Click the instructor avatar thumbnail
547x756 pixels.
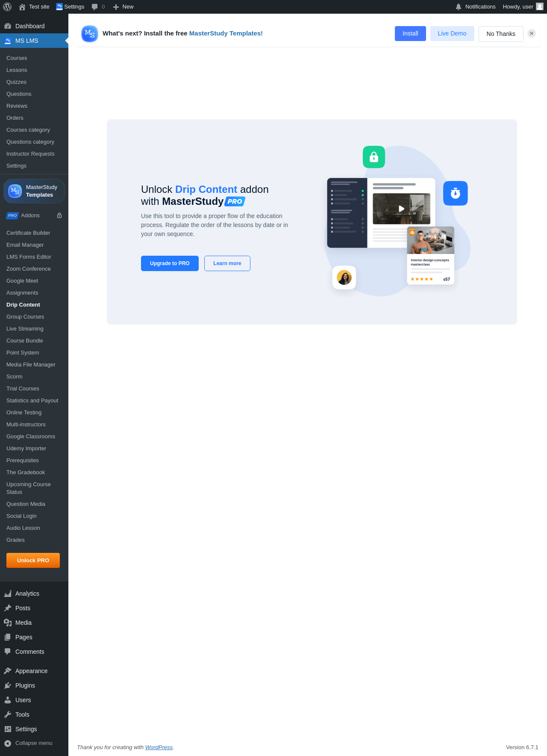[344, 278]
